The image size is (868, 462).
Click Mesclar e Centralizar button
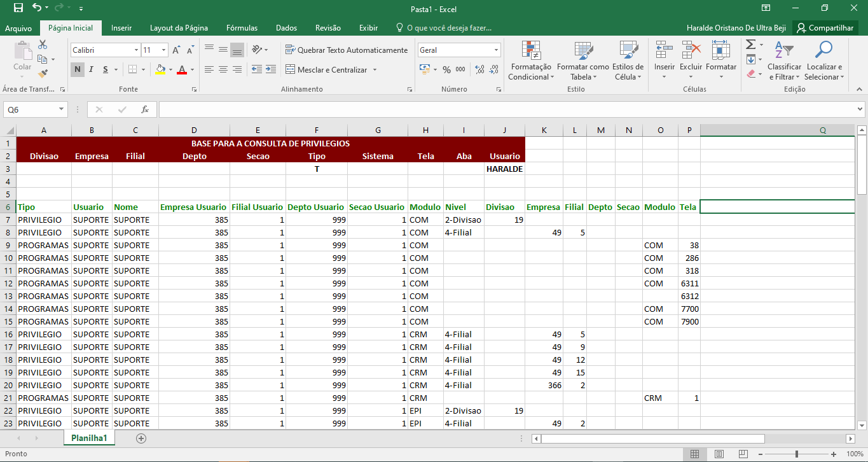[x=326, y=69]
